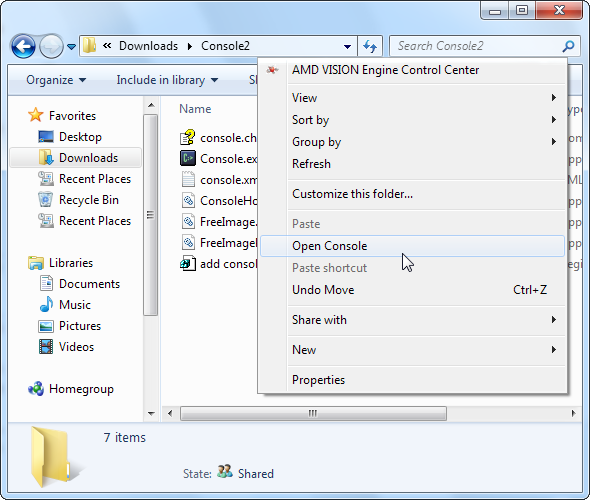The image size is (590, 500).
Task: Click the navigation pane scroll down arrow
Action: point(151,413)
